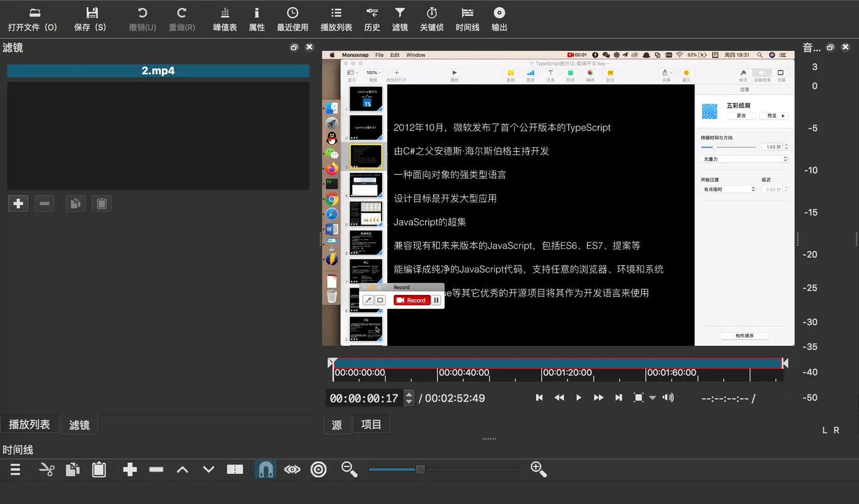
Task: Click the timeline overwrite down-arrow icon
Action: pyautogui.click(x=209, y=470)
